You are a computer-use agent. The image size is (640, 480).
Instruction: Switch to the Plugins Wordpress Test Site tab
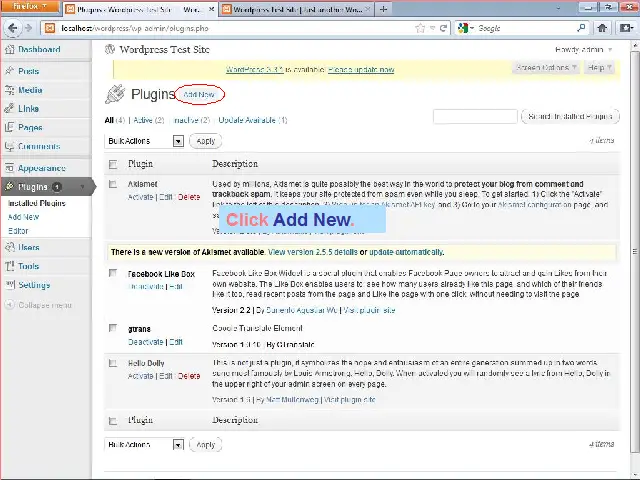(x=140, y=9)
